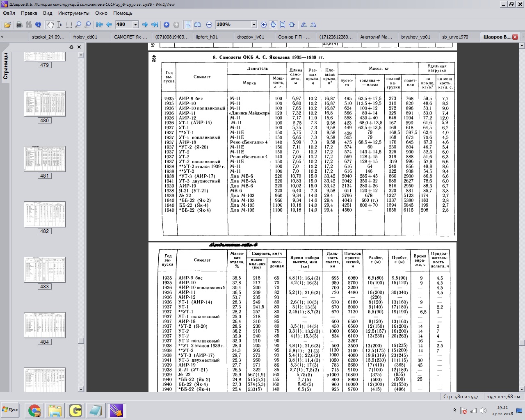Image resolution: width=525 pixels, height=420 pixels.
Task: Open file explorer from the taskbar
Action: point(55,410)
